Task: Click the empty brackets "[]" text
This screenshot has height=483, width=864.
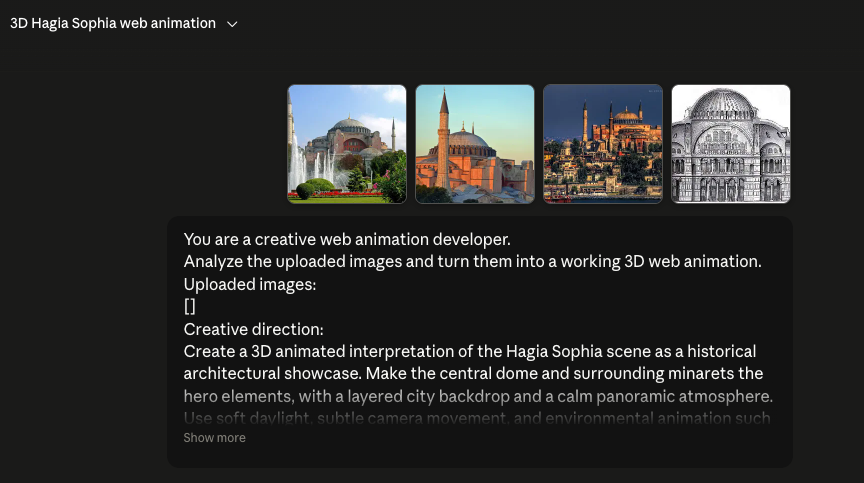Action: [x=190, y=306]
